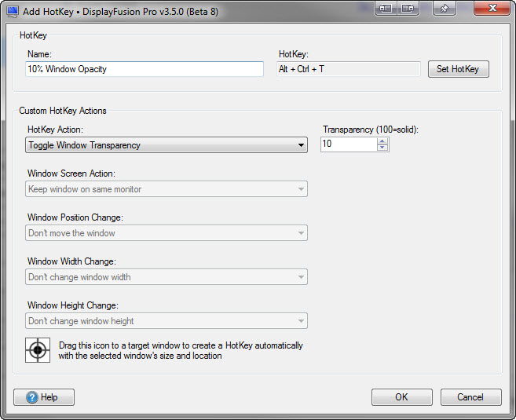The image size is (516, 420).
Task: Decrease transparency with the down arrow
Action: (x=382, y=148)
